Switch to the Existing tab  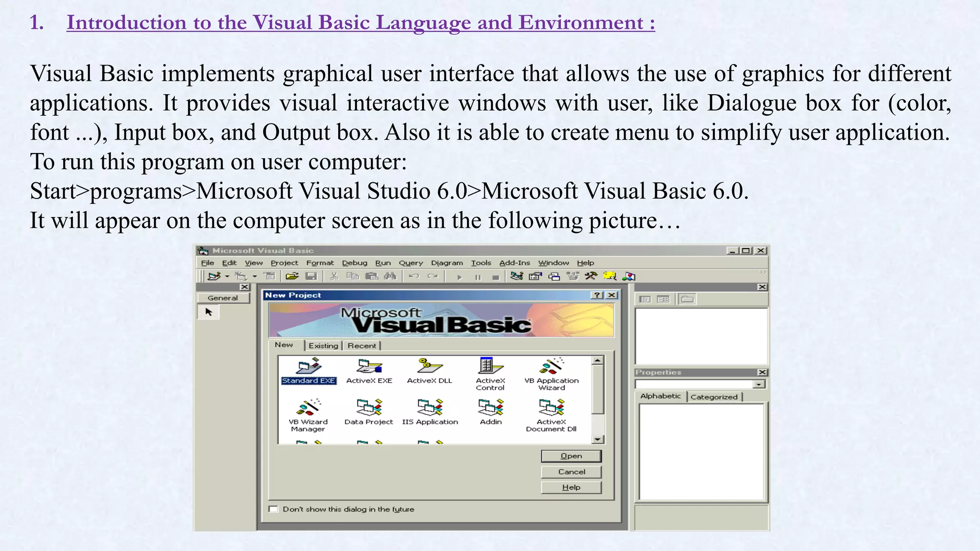(323, 345)
